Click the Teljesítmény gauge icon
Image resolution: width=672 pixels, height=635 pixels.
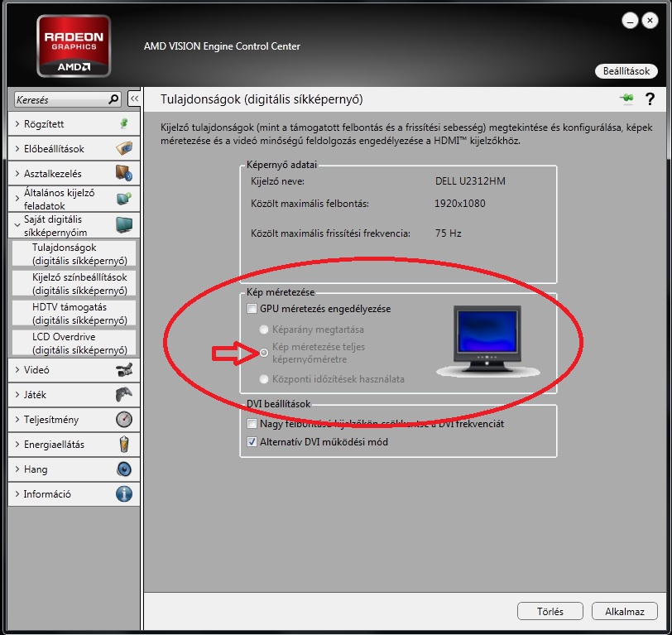coord(124,419)
